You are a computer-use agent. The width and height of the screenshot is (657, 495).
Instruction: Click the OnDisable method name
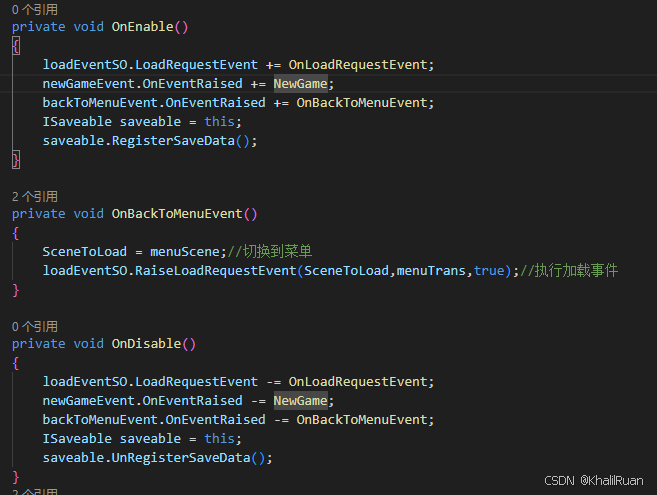point(146,344)
